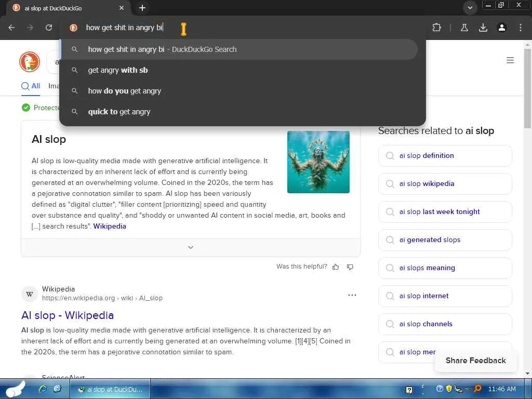Screen dimensions: 532x399
Task: Click the thumbs up helpful icon
Action: (336, 267)
